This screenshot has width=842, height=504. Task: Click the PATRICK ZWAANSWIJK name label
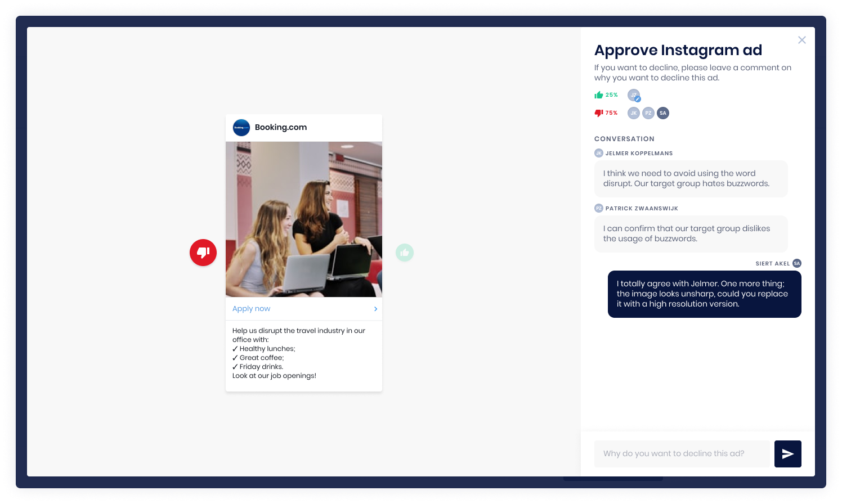pos(642,208)
